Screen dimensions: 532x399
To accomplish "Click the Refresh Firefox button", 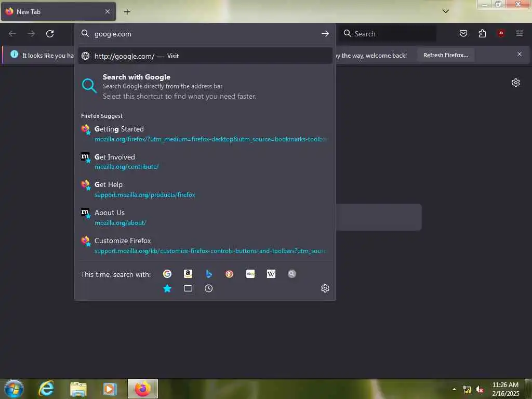I will pos(445,55).
